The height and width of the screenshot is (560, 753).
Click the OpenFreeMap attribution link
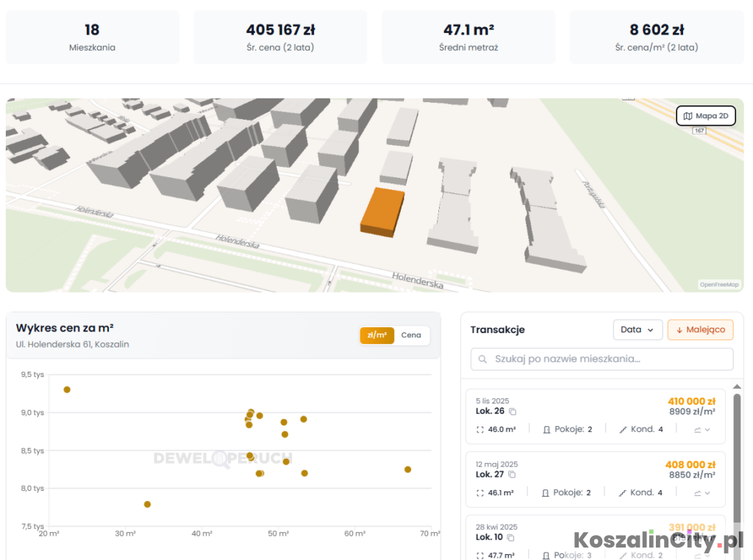718,284
